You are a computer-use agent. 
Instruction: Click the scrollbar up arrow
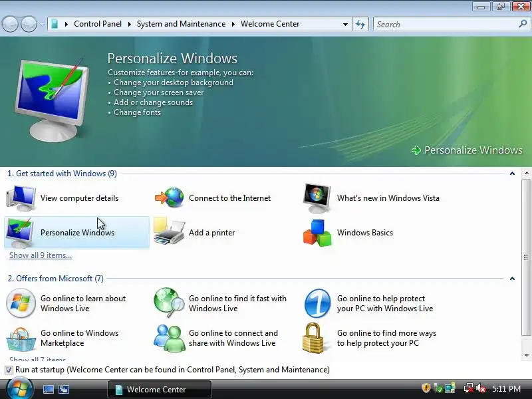tap(527, 173)
